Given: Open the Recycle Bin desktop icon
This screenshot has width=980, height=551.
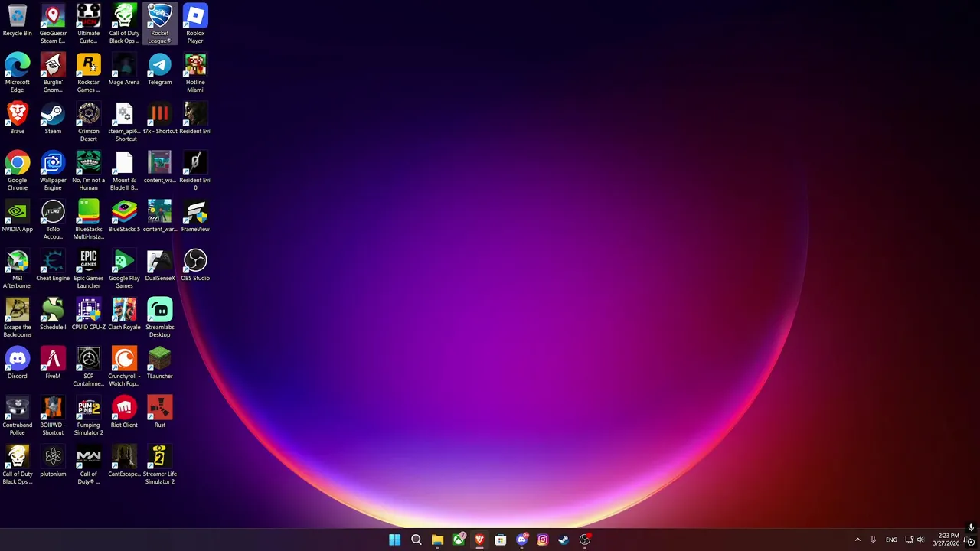Looking at the screenshot, I should 17,21.
